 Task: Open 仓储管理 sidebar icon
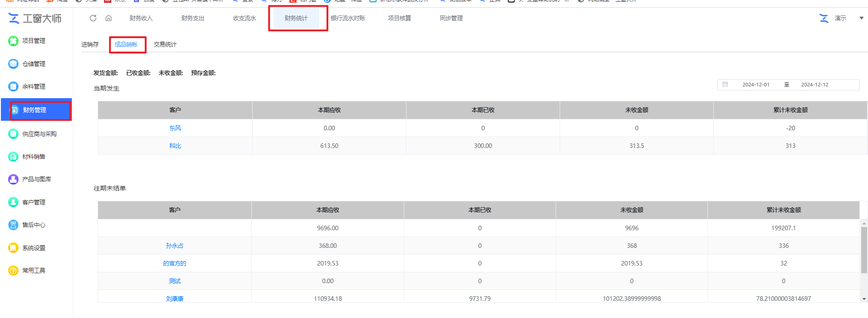point(13,64)
